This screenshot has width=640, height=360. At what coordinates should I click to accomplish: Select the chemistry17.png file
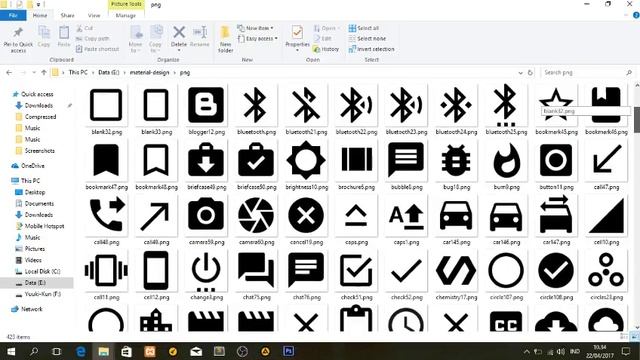coord(456,276)
